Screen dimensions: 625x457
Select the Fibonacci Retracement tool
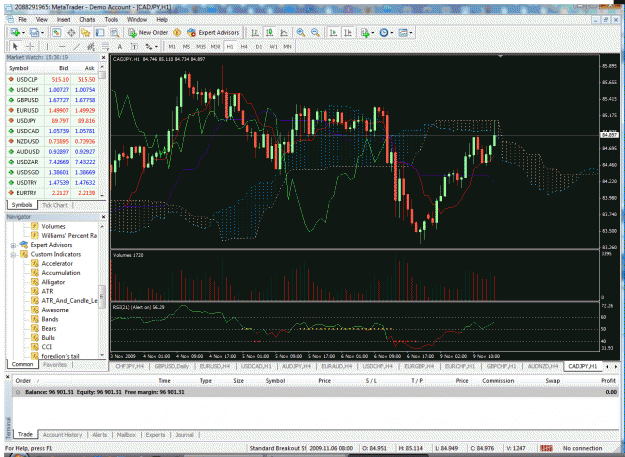pyautogui.click(x=105, y=47)
